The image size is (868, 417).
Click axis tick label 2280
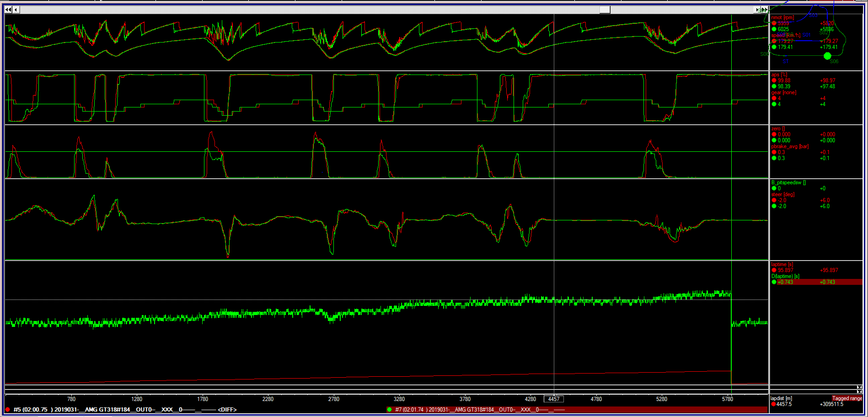pos(268,399)
